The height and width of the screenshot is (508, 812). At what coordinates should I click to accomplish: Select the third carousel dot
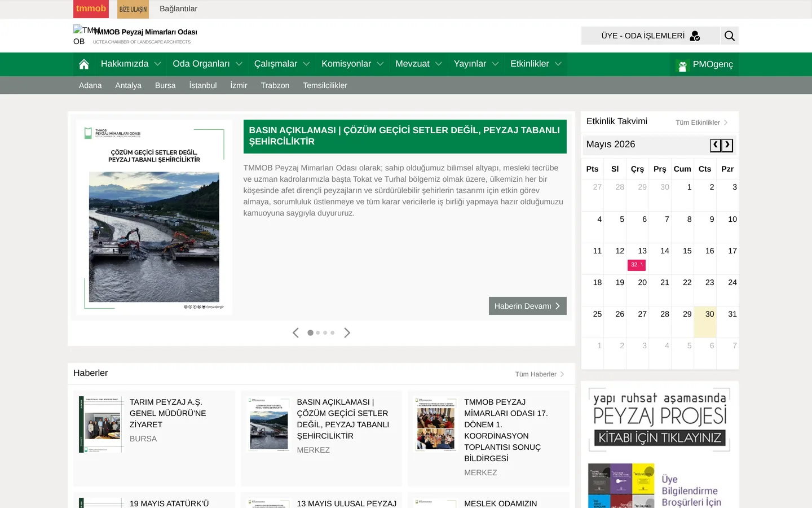click(325, 333)
